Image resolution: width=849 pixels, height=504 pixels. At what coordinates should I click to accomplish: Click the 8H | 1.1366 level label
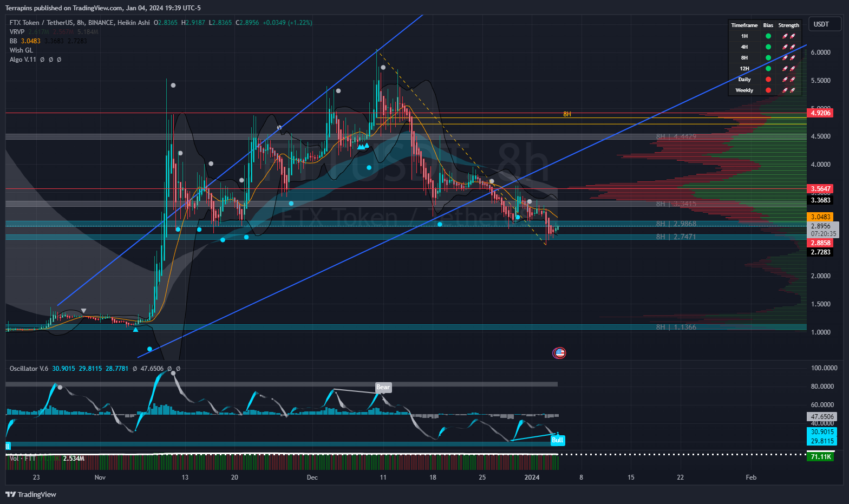676,327
